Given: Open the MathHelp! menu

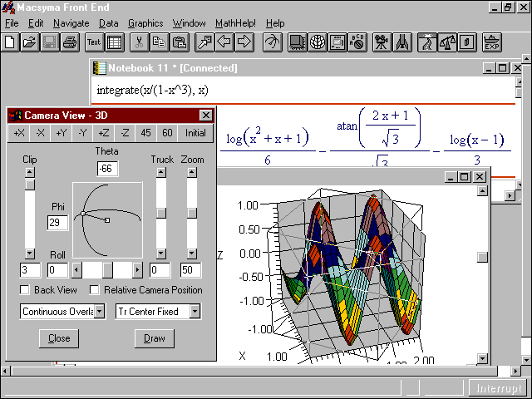Looking at the screenshot, I should [x=236, y=23].
